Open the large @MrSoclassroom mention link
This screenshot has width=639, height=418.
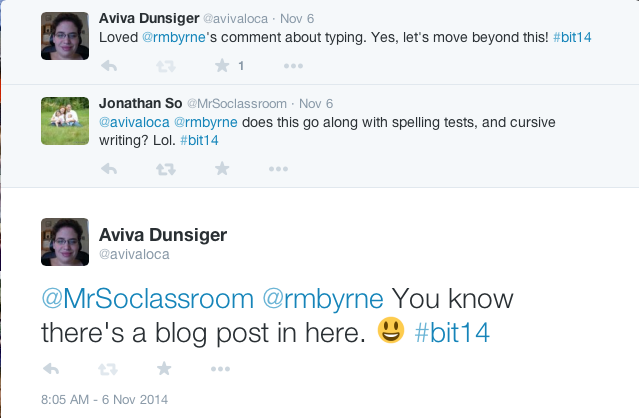[148, 299]
